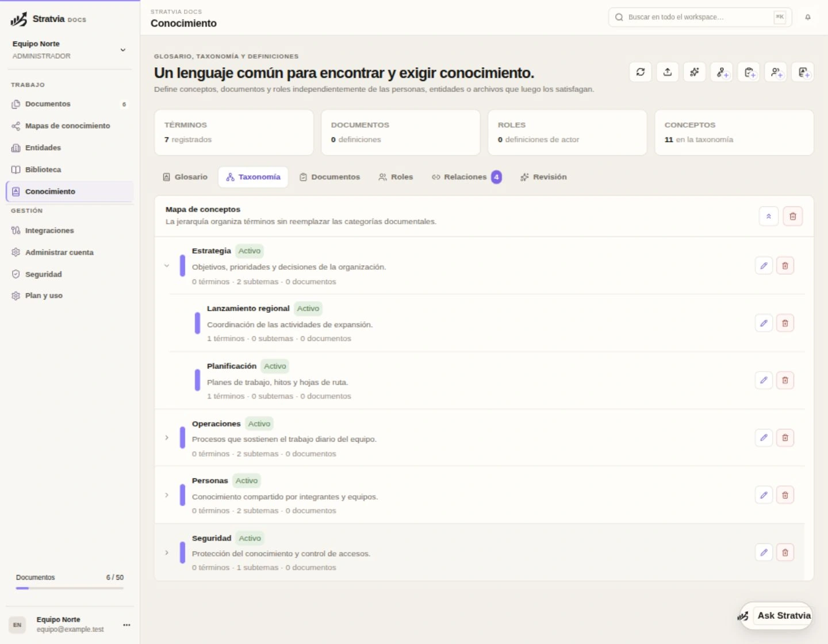Viewport: 828px width, 644px height.
Task: Go to the Revisión tab
Action: pos(543,177)
